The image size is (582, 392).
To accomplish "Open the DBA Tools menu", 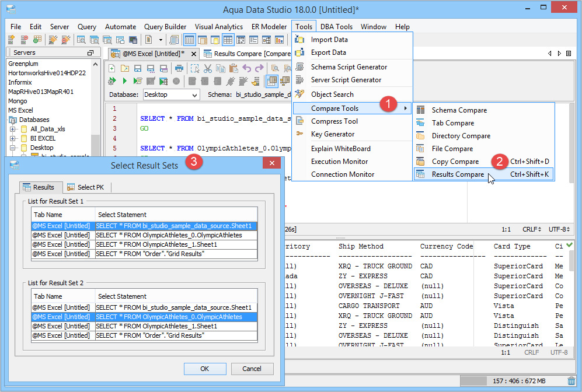I will (336, 27).
